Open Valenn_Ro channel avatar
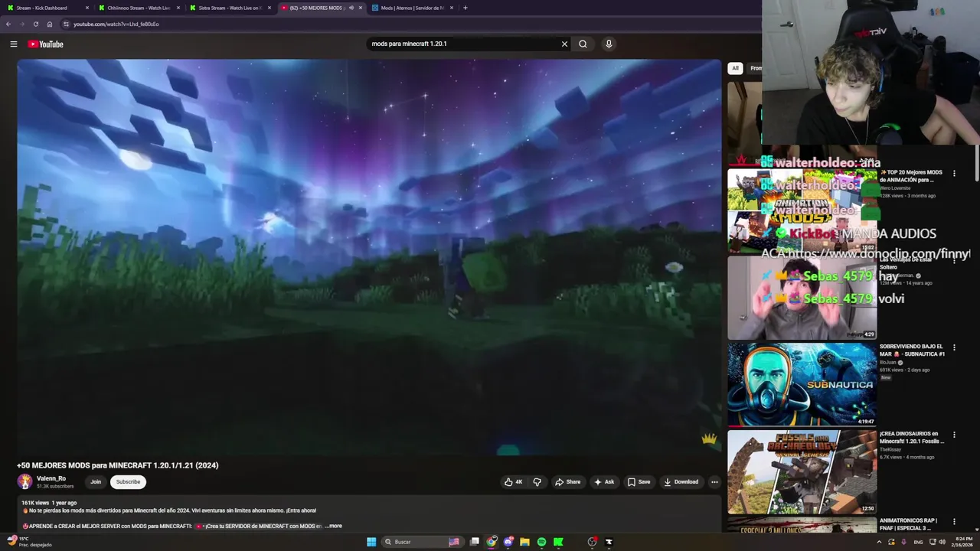Viewport: 980px width, 551px height. click(x=25, y=481)
